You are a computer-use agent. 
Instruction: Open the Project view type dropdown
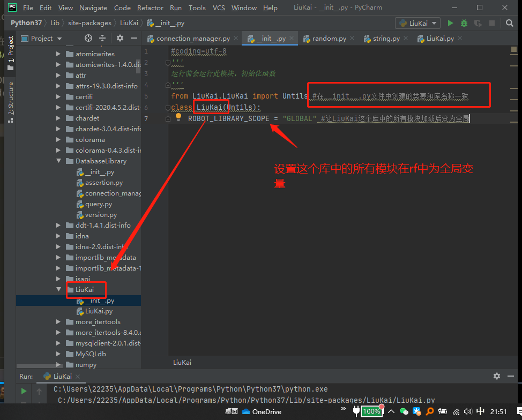coord(42,38)
